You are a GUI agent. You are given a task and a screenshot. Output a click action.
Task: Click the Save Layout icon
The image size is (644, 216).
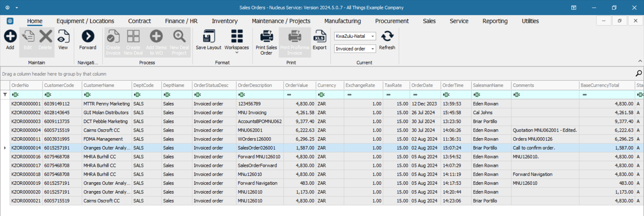pos(208,36)
